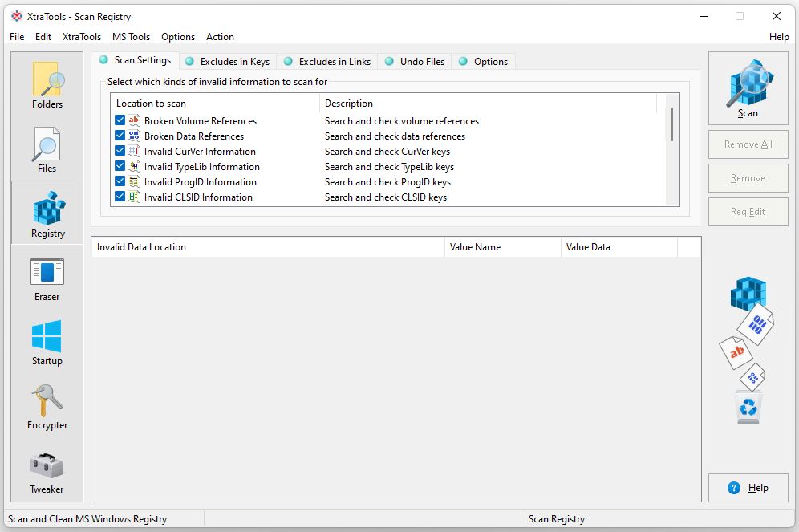Select 'Search and check volume references' description

[402, 121]
